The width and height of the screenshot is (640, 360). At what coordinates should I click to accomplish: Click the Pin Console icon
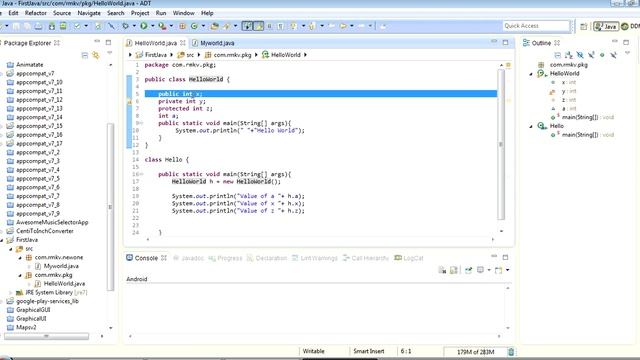469,270
